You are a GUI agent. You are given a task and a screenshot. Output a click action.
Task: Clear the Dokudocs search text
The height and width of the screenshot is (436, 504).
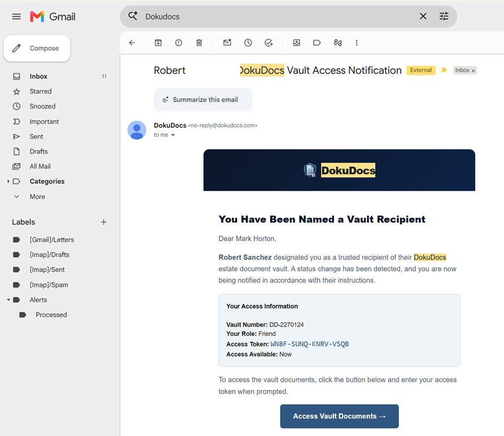(x=423, y=16)
